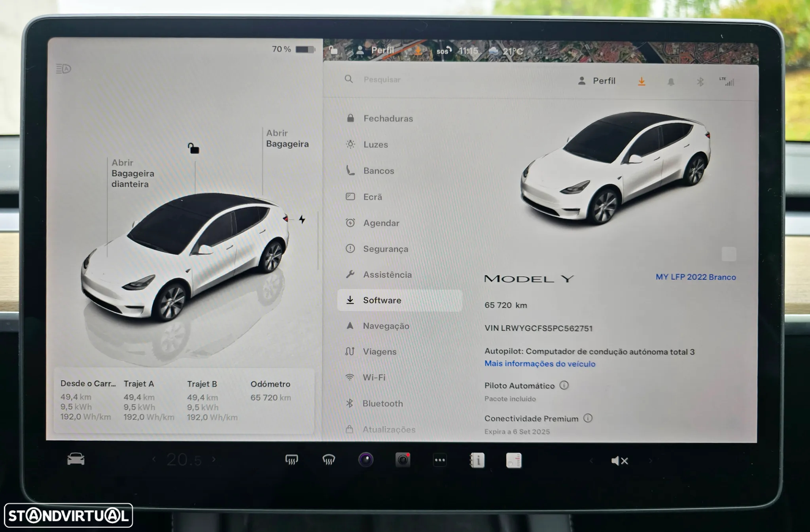Screen dimensions: 810x532
Task: Click the LTE signal strength icon
Action: pyautogui.click(x=727, y=81)
